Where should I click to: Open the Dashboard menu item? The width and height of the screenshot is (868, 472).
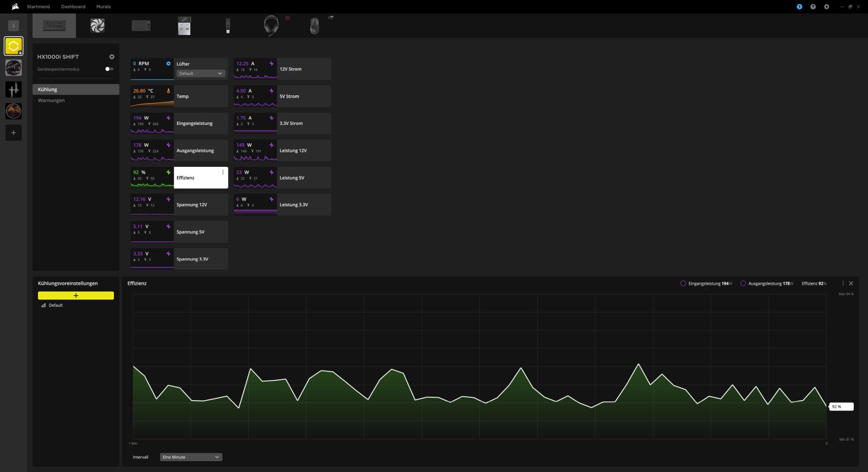click(73, 7)
